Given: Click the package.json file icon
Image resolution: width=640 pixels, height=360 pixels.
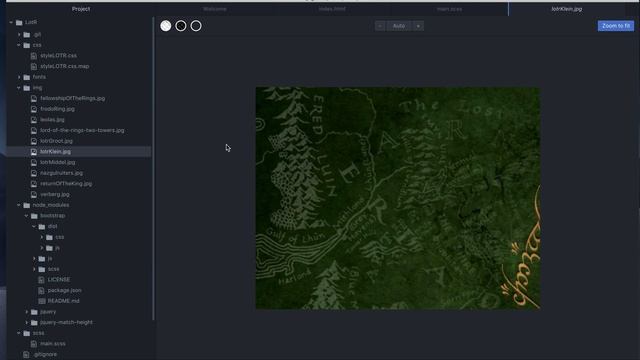Looking at the screenshot, I should pos(41,290).
